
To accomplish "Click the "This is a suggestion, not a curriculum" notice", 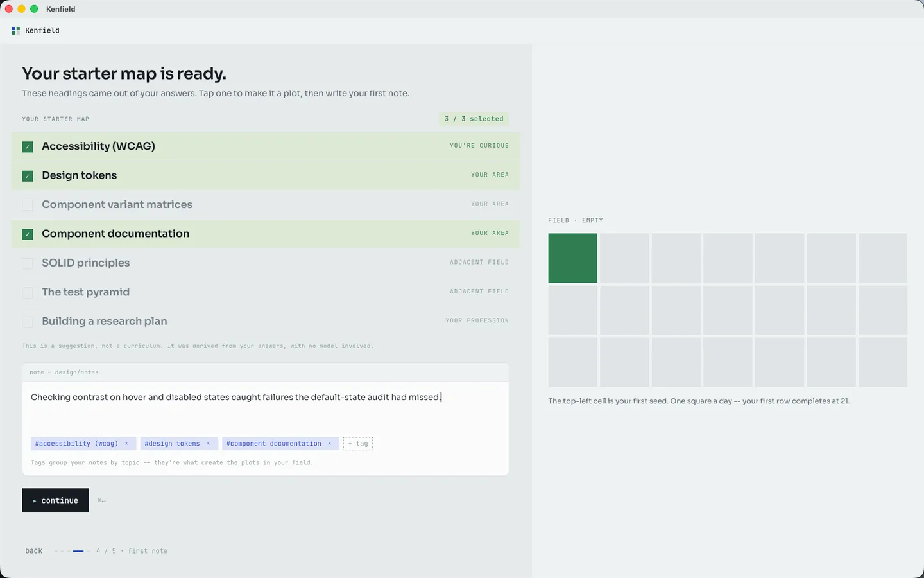I will click(198, 346).
